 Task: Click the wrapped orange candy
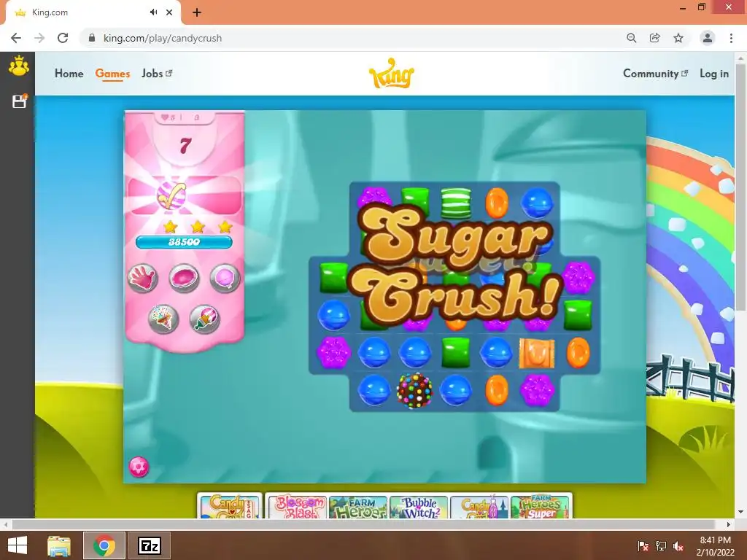(537, 354)
